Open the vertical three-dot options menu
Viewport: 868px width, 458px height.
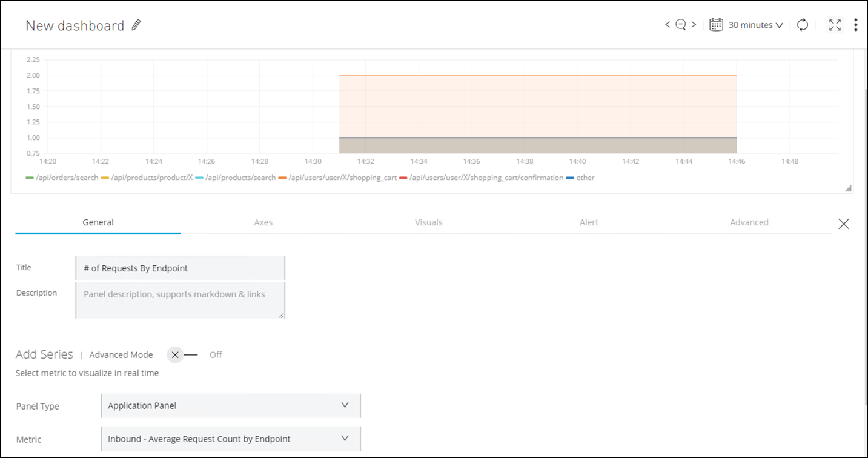pos(855,25)
